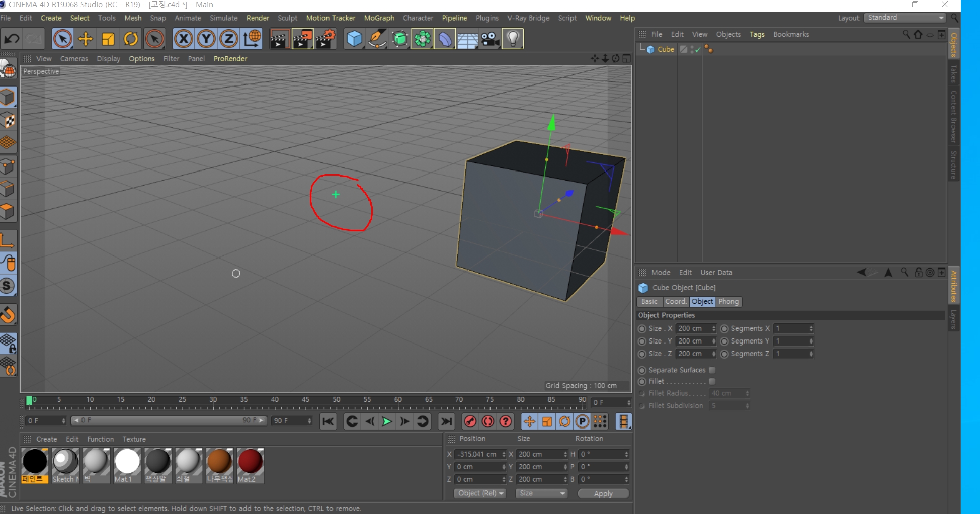Open the Create menu
This screenshot has width=980, height=514.
51,18
